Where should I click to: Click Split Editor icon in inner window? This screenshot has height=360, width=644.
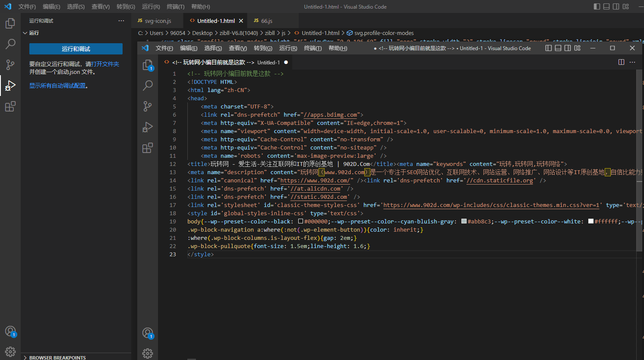tap(621, 62)
